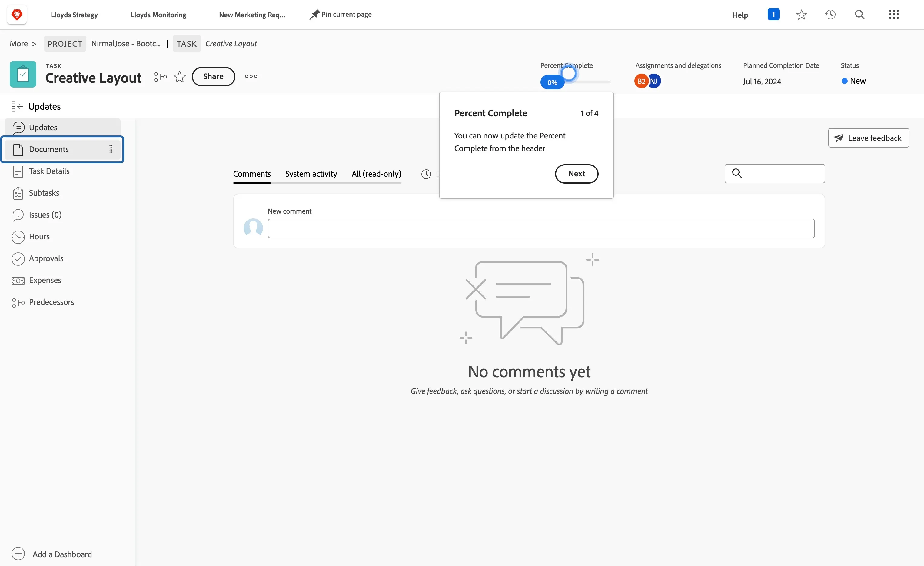Open Task Details section
The height and width of the screenshot is (566, 924).
click(63, 171)
